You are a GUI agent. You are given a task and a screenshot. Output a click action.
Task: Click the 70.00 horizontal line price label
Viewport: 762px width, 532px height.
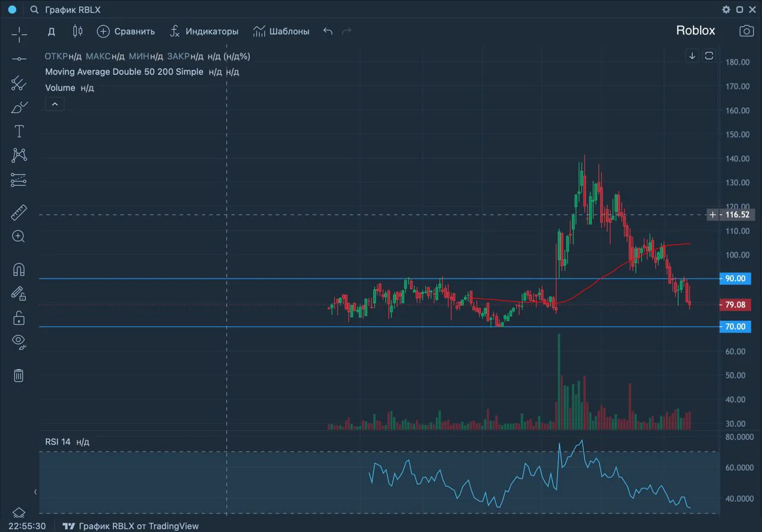[x=735, y=327]
